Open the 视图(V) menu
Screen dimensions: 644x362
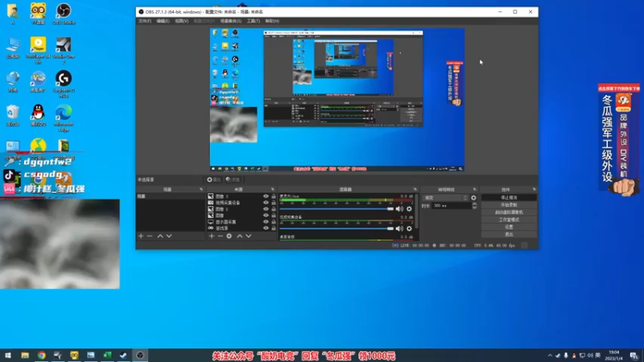pos(182,21)
